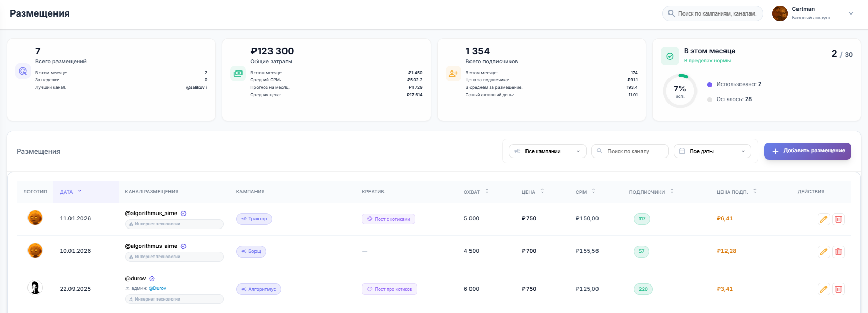Screen dimensions: 868x313
Task: Click trash icon in @durov row
Action: 838,289
